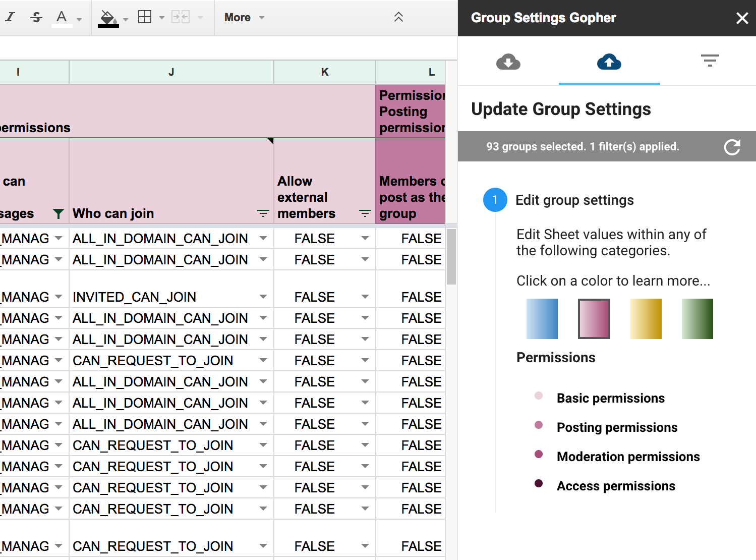Expand dropdown on INVITED_CAN_JOIN cell

[263, 297]
